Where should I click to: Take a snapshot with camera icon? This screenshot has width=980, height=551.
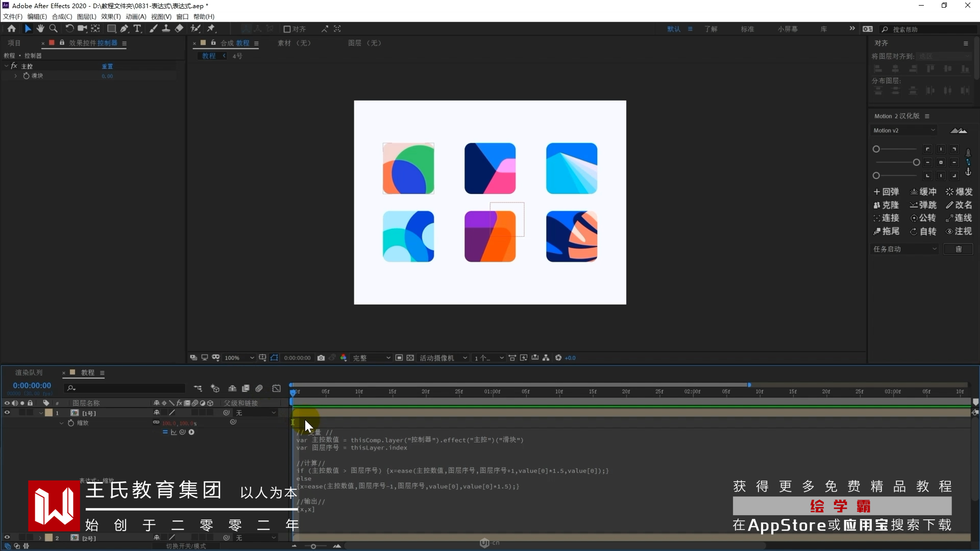(321, 358)
